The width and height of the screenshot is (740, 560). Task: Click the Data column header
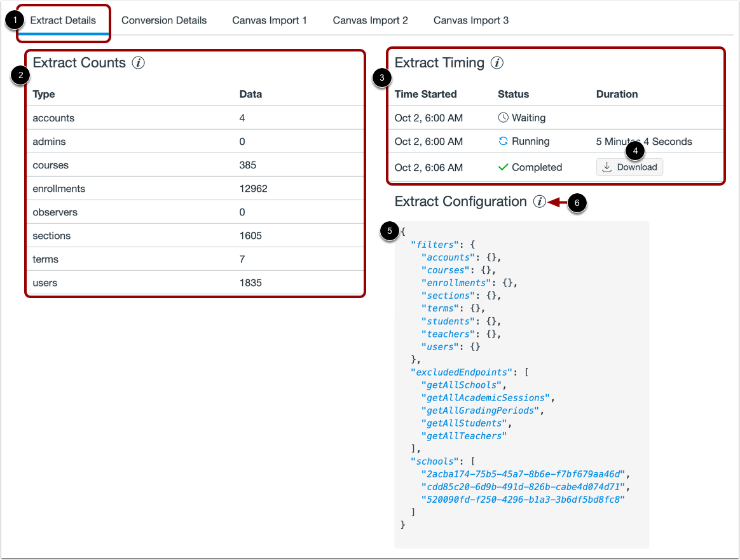(x=250, y=94)
